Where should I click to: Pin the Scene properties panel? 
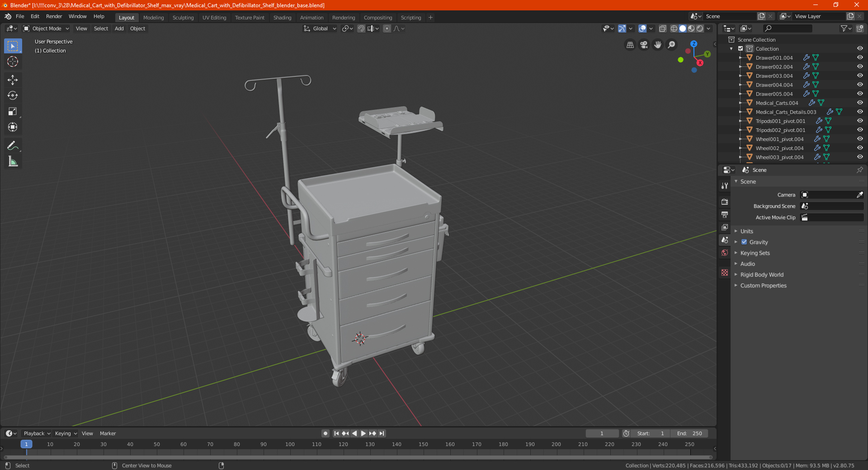click(x=859, y=170)
